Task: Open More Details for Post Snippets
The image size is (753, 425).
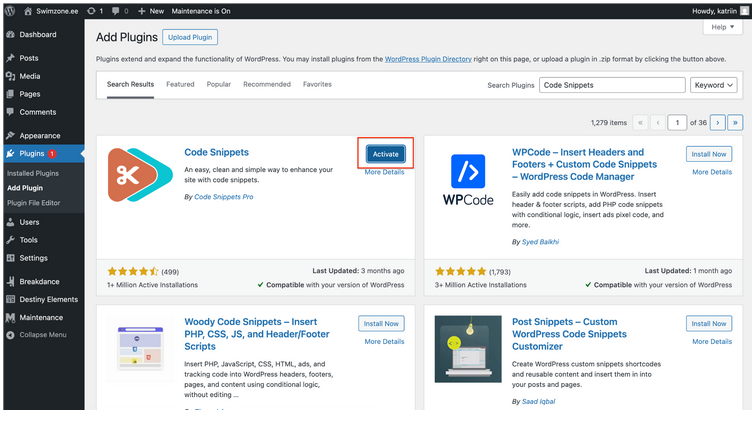Action: pyautogui.click(x=712, y=341)
